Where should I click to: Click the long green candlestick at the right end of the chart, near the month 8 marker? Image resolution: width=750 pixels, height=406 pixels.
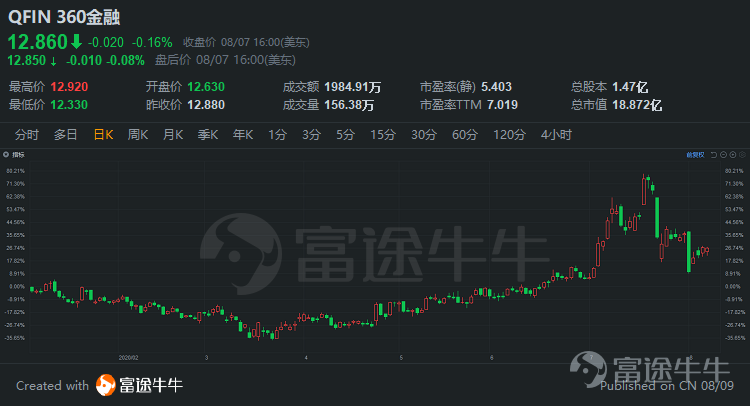coord(689,252)
